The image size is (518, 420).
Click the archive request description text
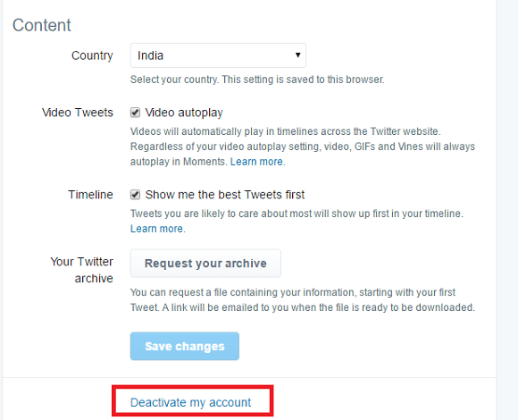(303, 300)
